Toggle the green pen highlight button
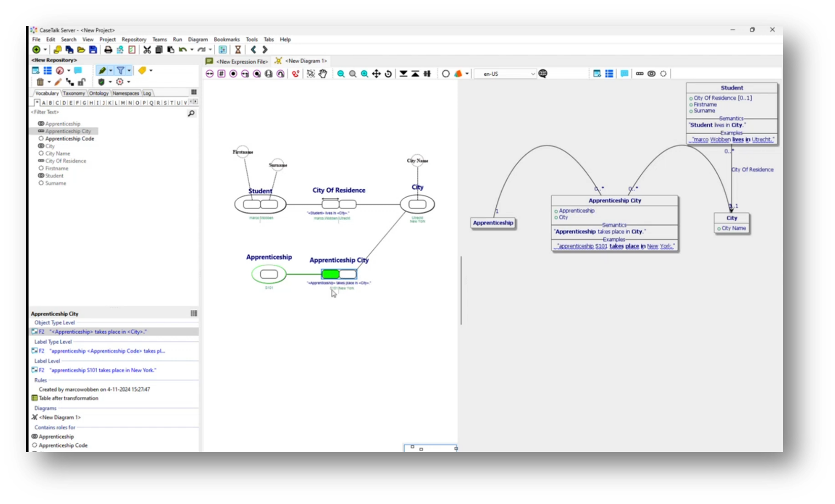The image size is (835, 504). [x=102, y=70]
